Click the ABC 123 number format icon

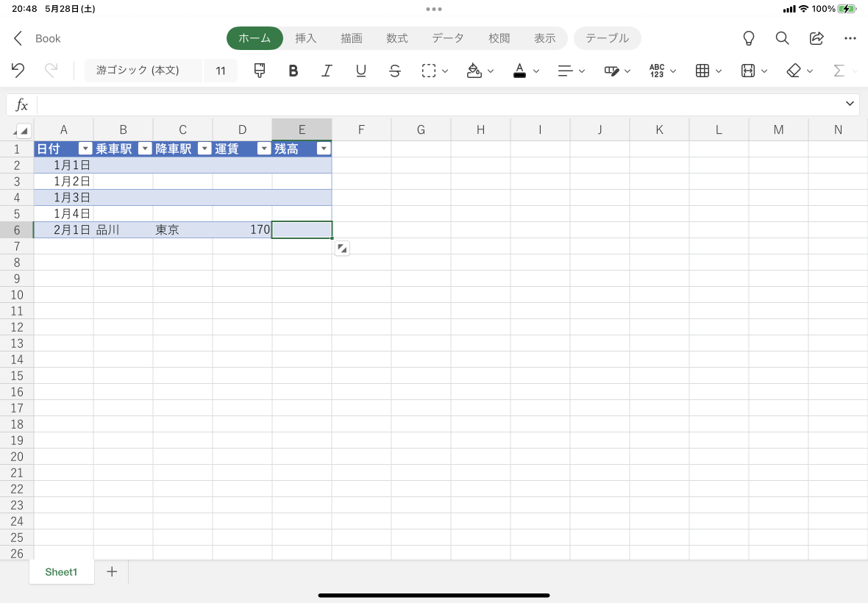[x=657, y=71]
